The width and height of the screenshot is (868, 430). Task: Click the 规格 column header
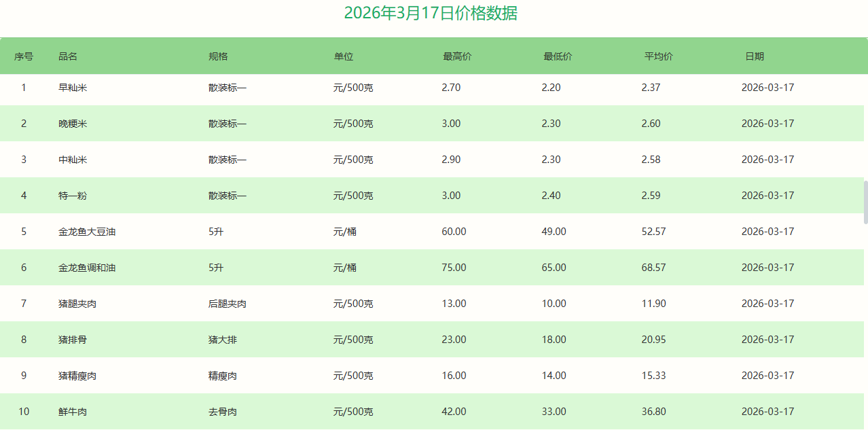[218, 56]
